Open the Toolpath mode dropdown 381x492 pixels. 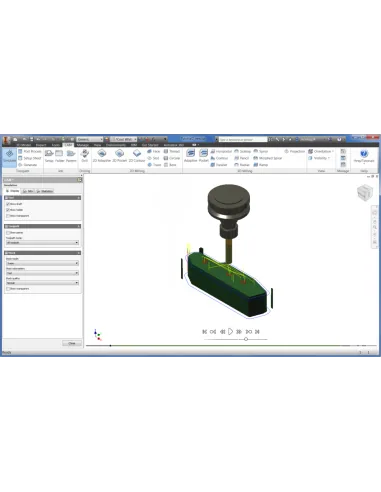point(42,243)
